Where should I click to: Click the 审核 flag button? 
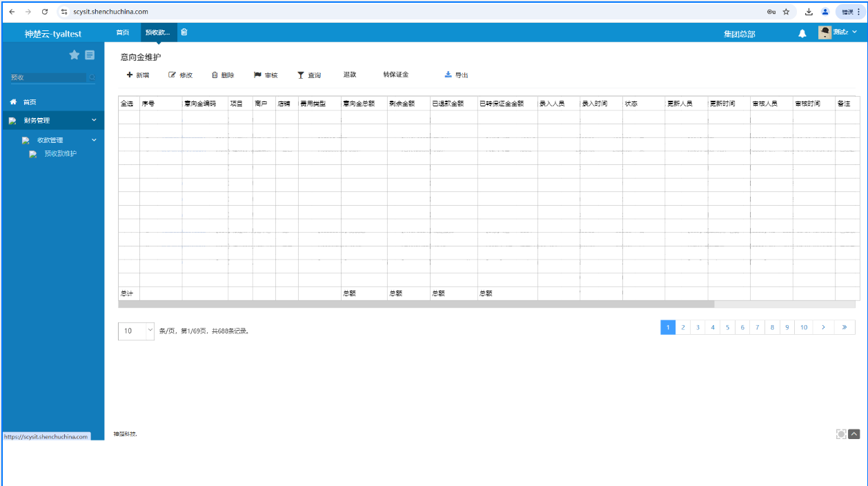tap(266, 75)
